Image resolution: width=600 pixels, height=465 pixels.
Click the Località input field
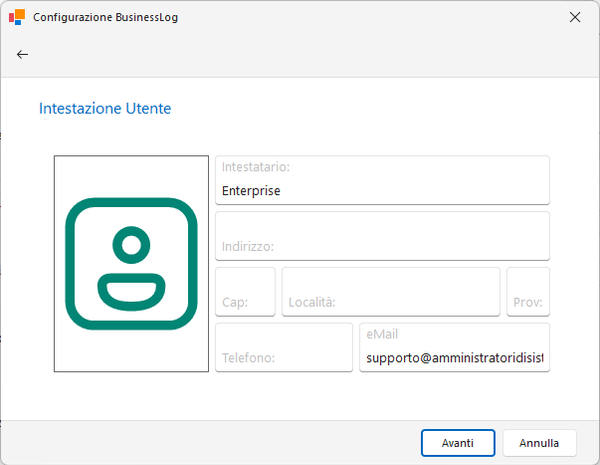pyautogui.click(x=391, y=292)
